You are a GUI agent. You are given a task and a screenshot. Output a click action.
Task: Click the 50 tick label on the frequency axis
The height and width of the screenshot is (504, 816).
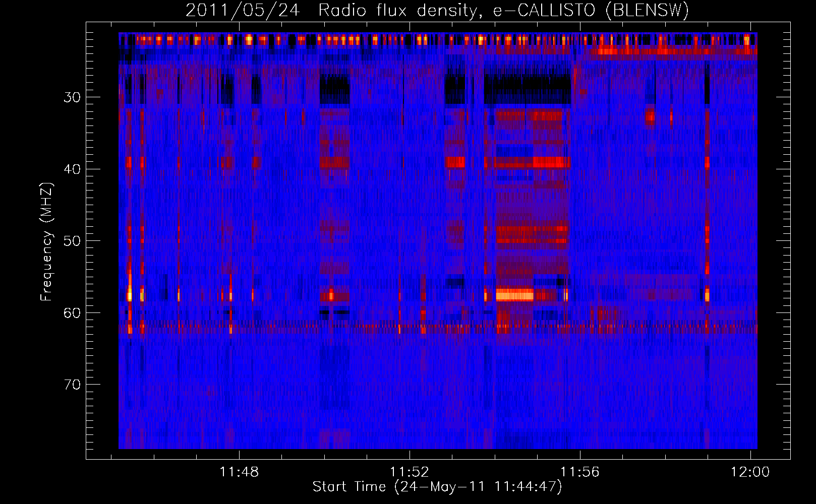pyautogui.click(x=72, y=240)
